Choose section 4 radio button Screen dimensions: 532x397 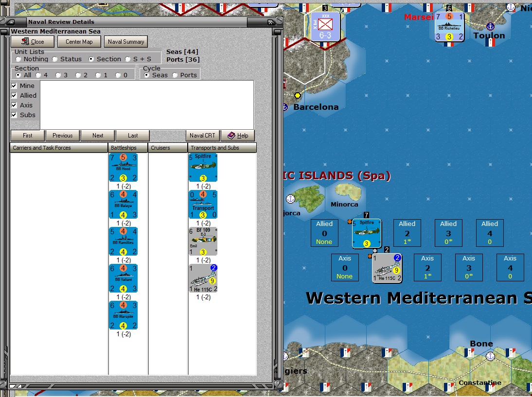pyautogui.click(x=38, y=75)
